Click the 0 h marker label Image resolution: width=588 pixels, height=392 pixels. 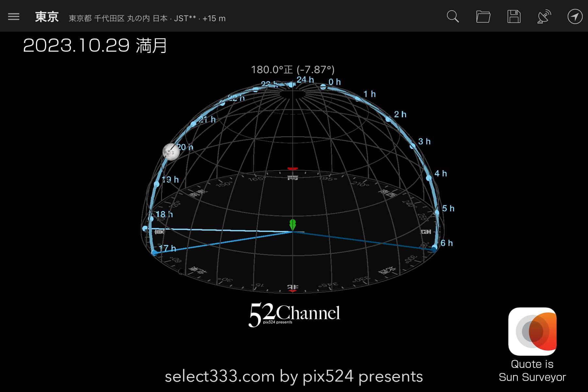pyautogui.click(x=335, y=82)
